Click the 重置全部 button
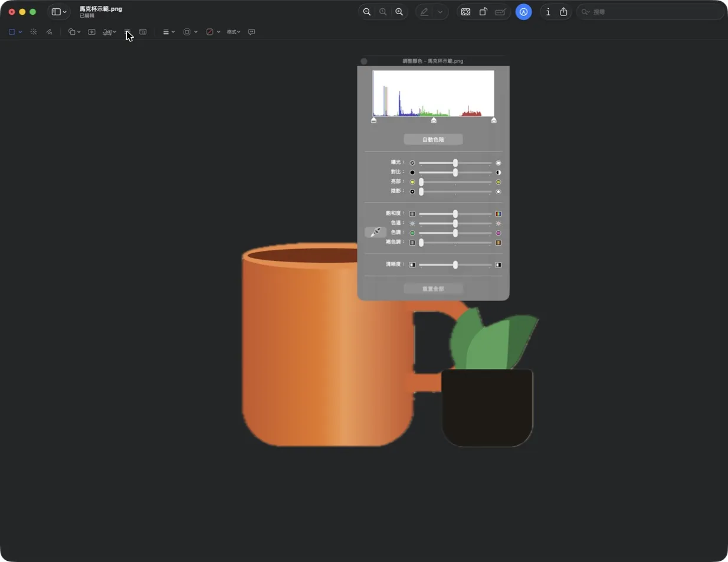 pos(433,289)
